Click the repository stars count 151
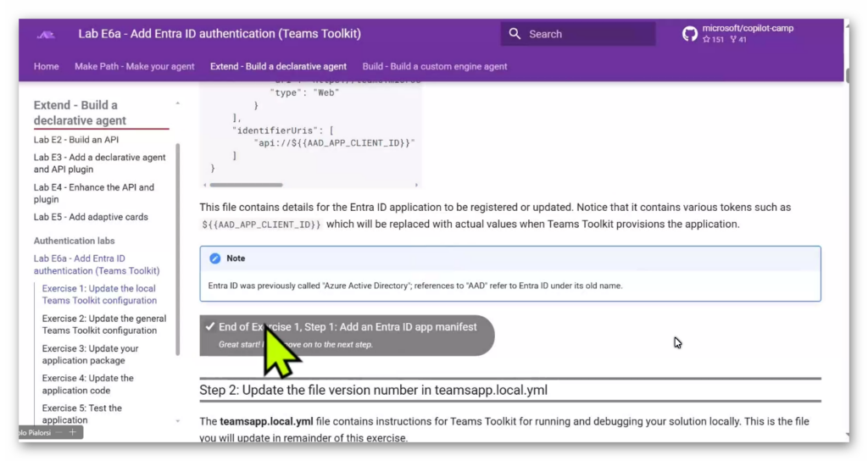The width and height of the screenshot is (868, 461). coord(714,39)
